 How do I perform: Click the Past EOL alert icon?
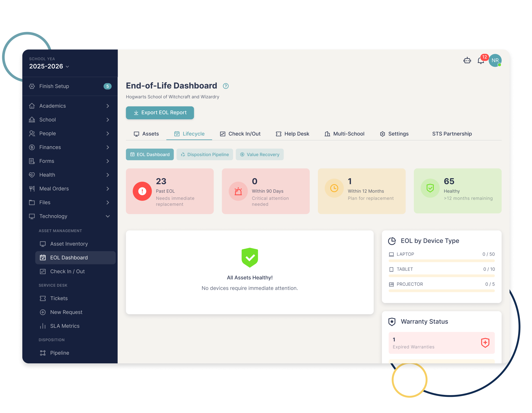point(142,191)
